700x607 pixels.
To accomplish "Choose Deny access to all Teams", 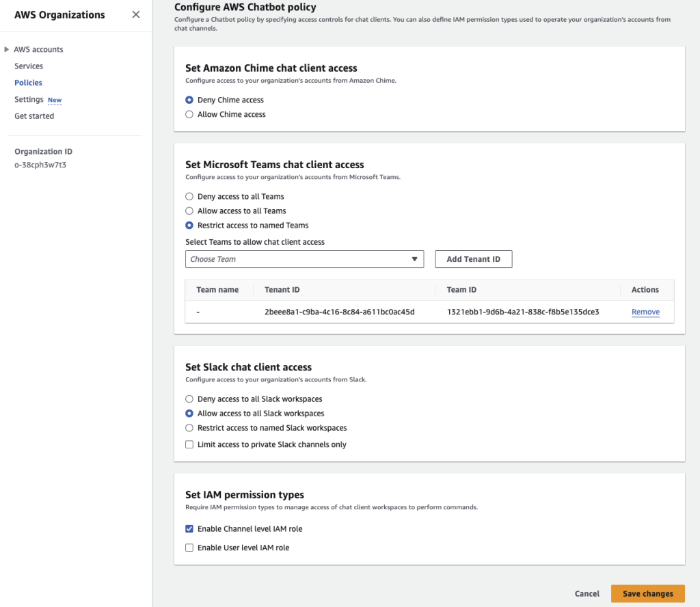I will tap(189, 196).
